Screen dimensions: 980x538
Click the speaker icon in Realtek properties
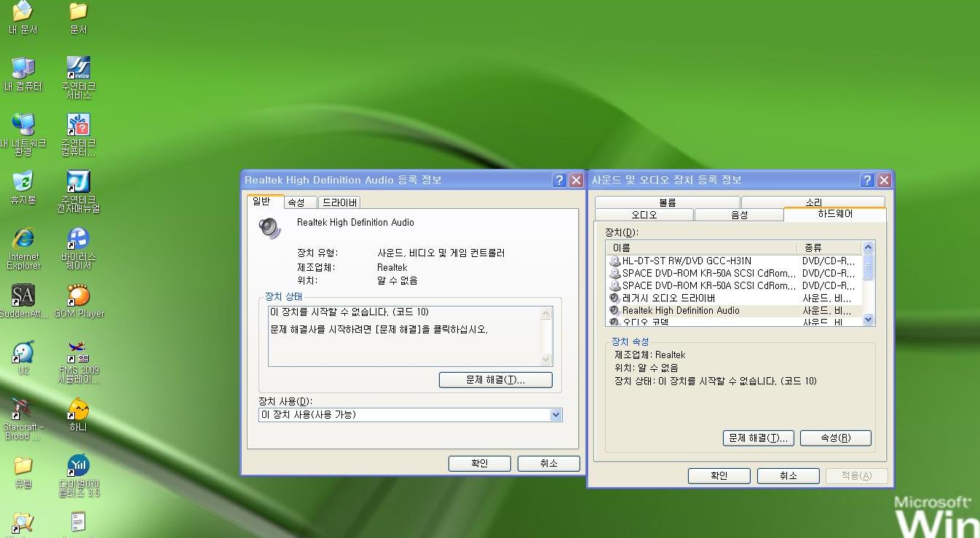[269, 228]
